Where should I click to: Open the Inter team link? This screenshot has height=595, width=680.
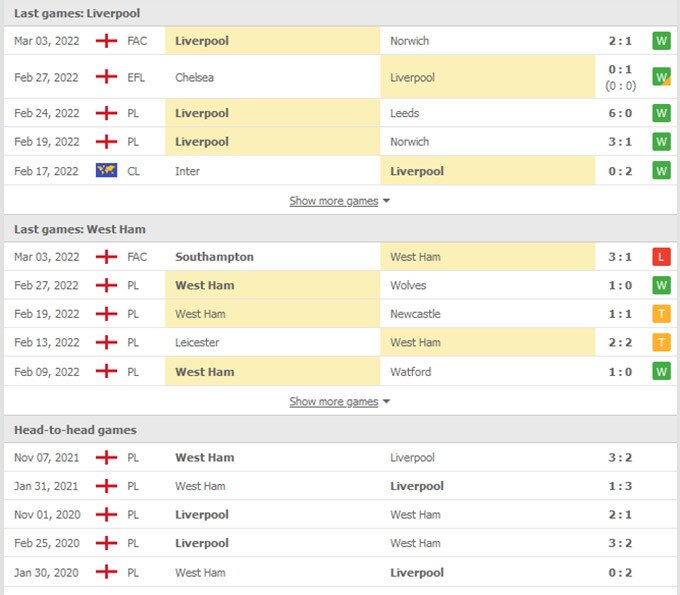187,171
